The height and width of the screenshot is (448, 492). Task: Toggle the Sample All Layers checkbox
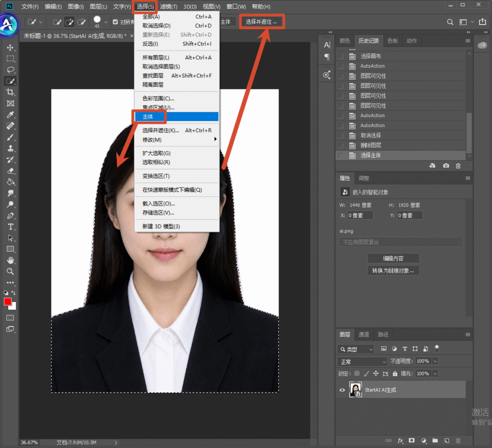pos(115,22)
